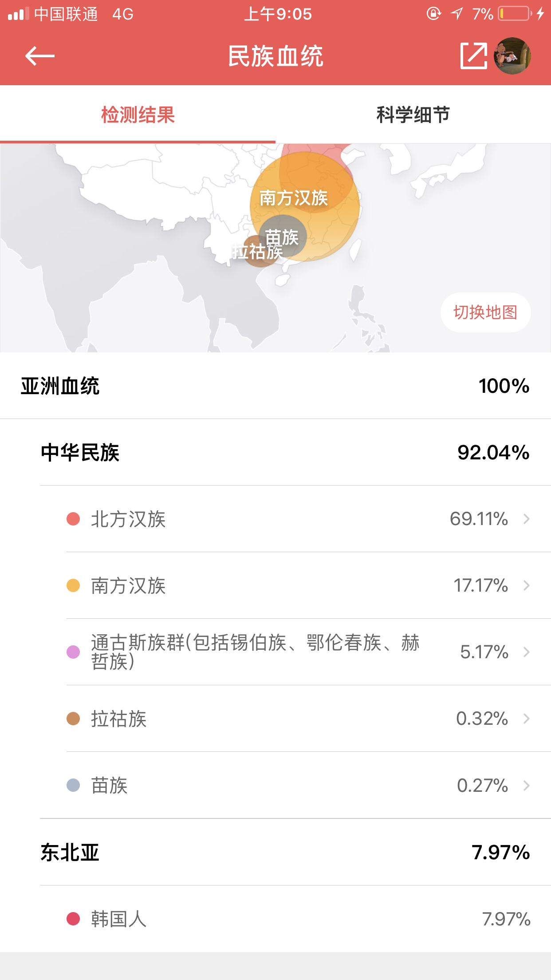Image resolution: width=551 pixels, height=980 pixels.
Task: Switch to the 科学细节 tab
Action: [413, 115]
